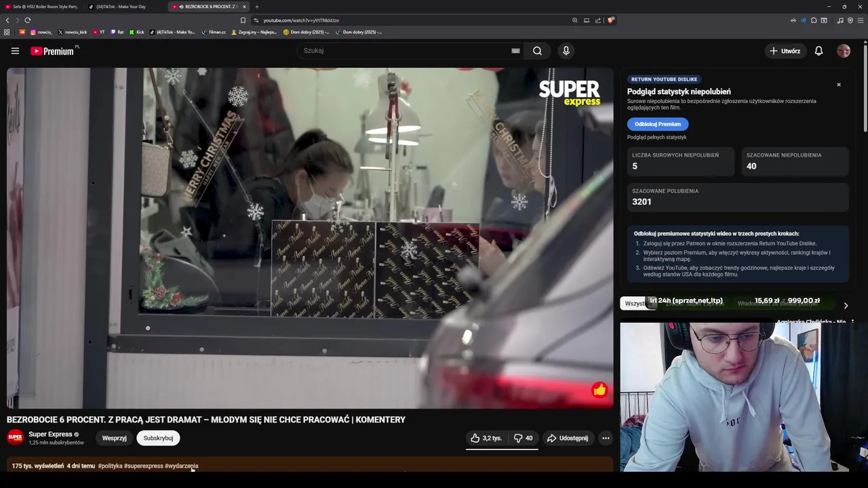Open the Rat Twitch bookmark
This screenshot has height=488, width=868.
coord(117,32)
